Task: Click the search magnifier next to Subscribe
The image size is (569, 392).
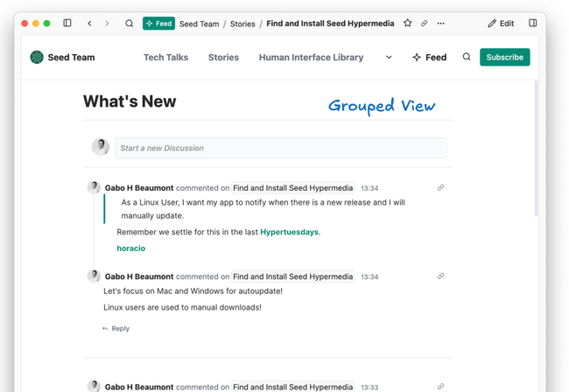Action: click(467, 58)
